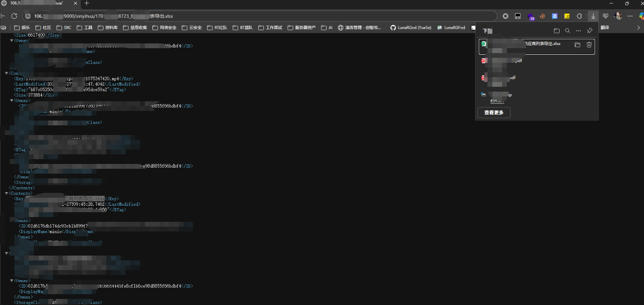
Task: Open browser Settings and more menu
Action: click(630, 16)
